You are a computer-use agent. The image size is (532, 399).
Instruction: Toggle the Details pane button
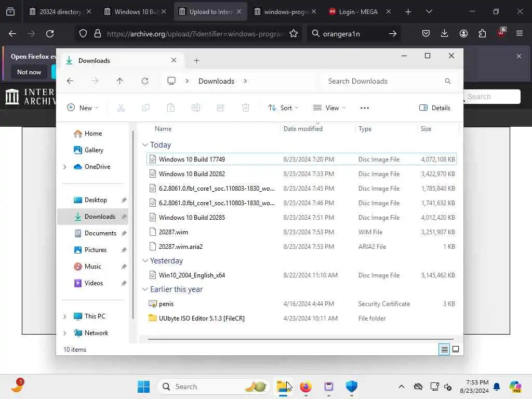pyautogui.click(x=435, y=108)
